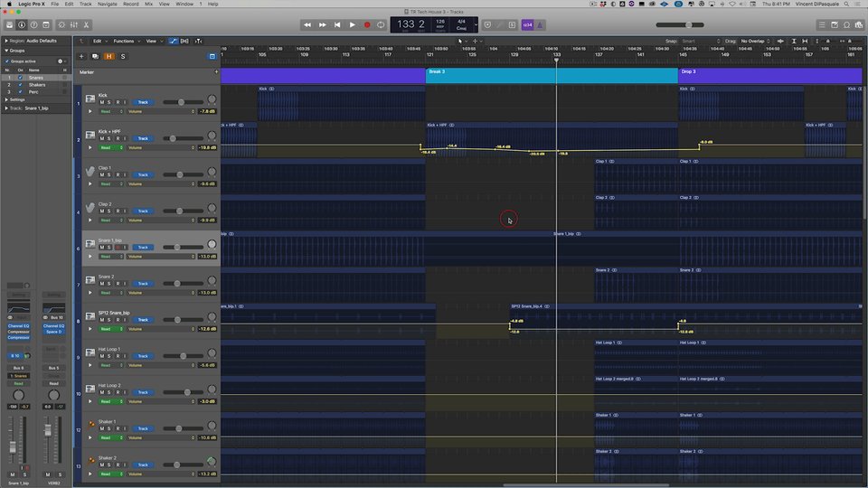868x488 pixels.
Task: Open Navigate menu
Action: point(107,4)
